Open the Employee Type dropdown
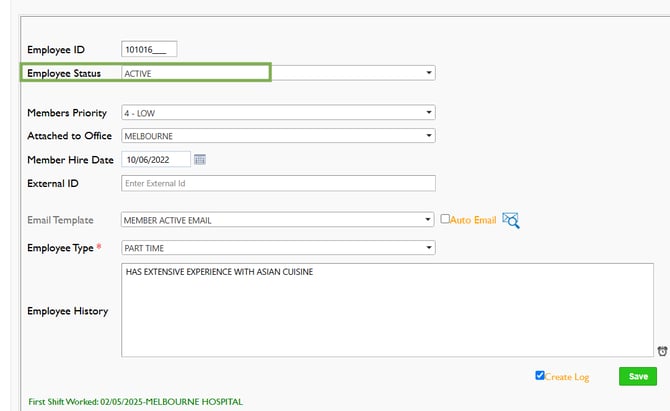Screen dimensions: 670x411 (278, 248)
